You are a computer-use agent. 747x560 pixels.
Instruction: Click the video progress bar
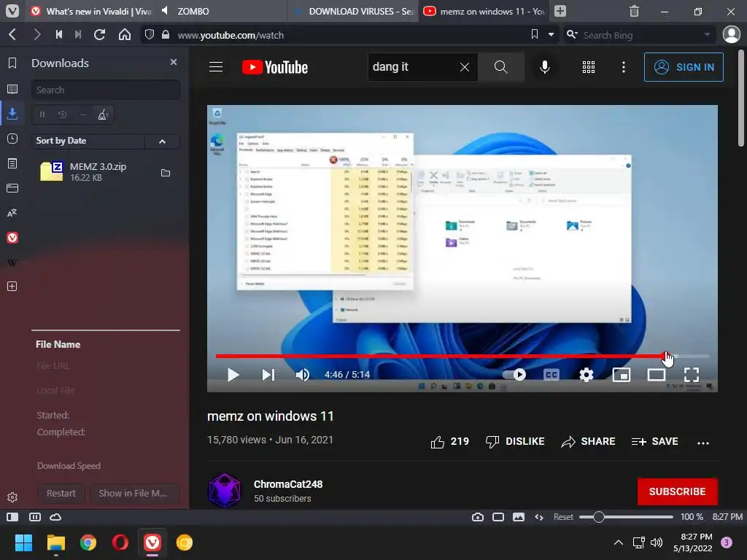click(x=462, y=356)
